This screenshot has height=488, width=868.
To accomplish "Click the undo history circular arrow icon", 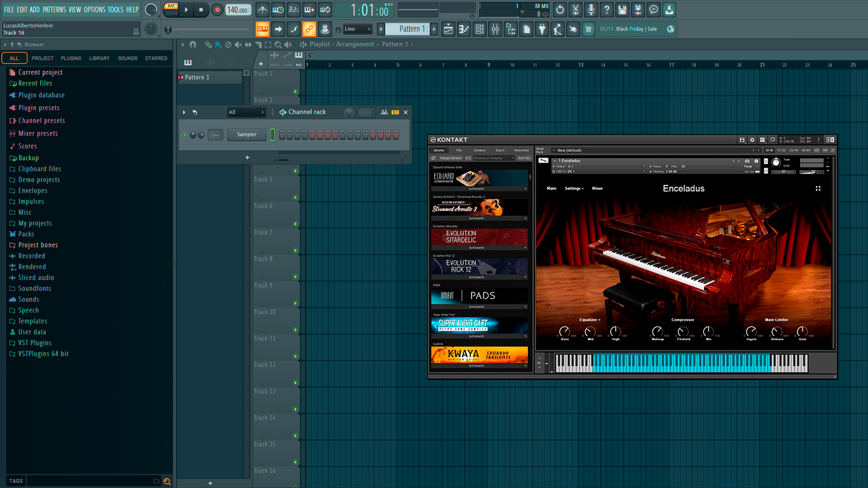I will (560, 10).
